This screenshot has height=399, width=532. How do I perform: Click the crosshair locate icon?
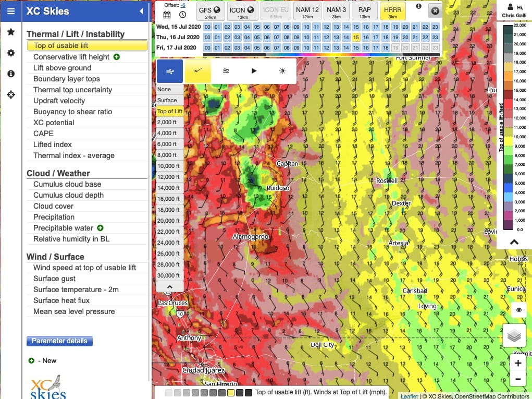pos(11,95)
